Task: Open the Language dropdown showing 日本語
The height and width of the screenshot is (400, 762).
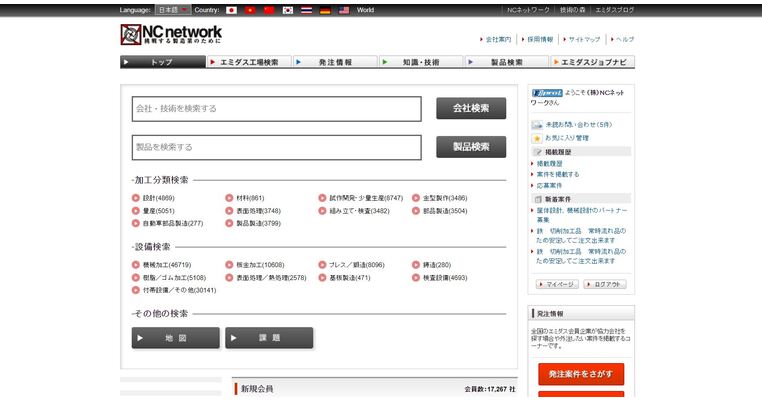Action: coord(172,10)
